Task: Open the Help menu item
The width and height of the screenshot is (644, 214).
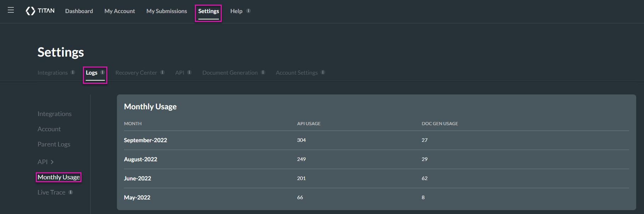Action: click(x=236, y=11)
